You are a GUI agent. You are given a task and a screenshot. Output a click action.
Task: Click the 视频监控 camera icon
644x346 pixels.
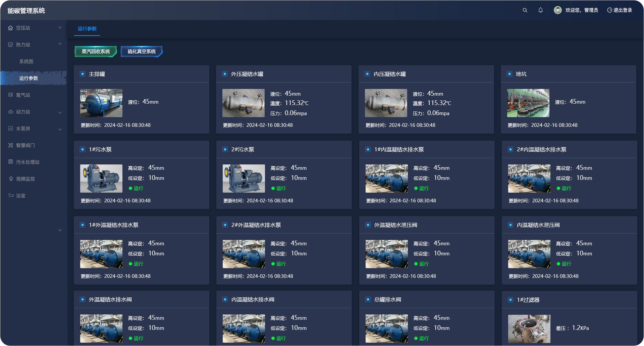coord(11,179)
